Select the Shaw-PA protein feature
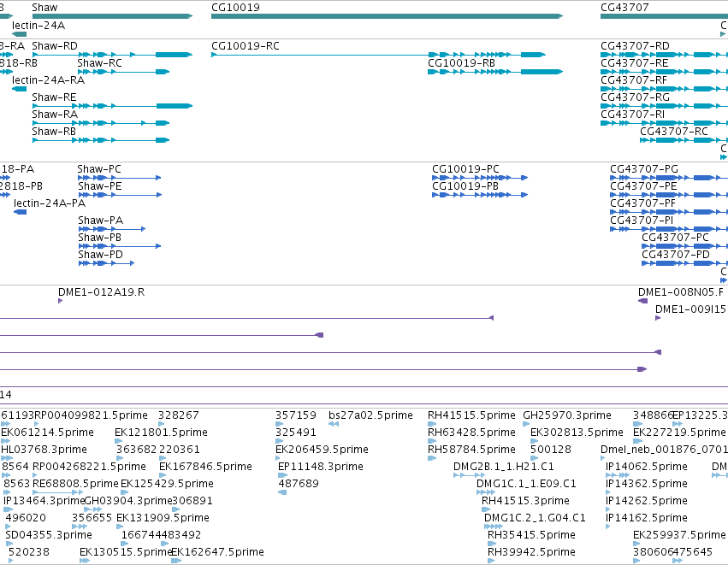 112,229
